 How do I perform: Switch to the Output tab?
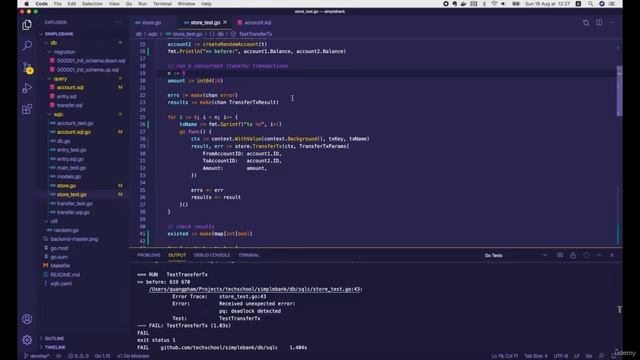point(177,255)
